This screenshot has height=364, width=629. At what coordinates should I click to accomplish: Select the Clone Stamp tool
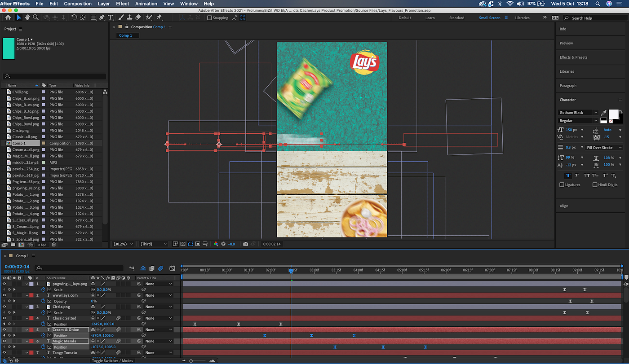click(129, 18)
